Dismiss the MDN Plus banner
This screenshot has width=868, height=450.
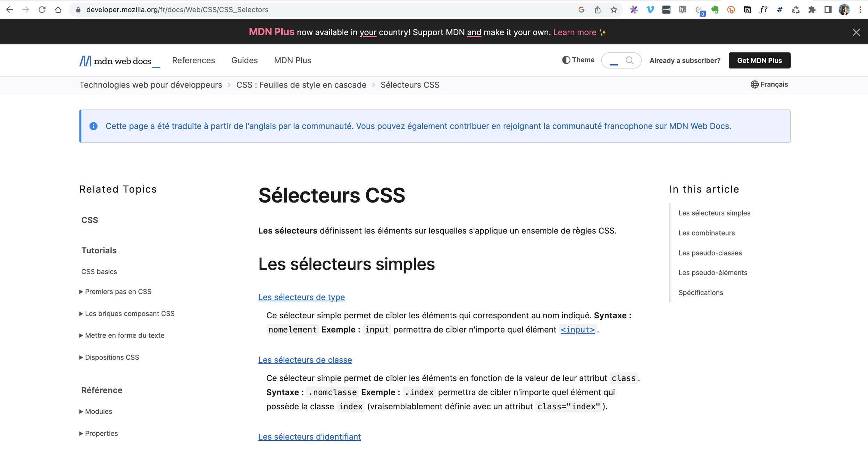pyautogui.click(x=856, y=32)
